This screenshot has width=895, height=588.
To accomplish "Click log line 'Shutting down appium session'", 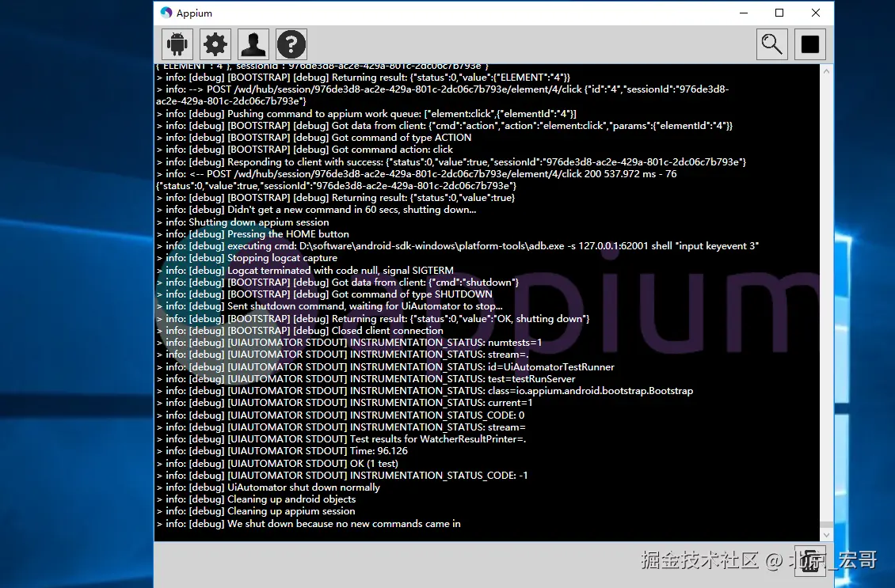I will point(242,222).
